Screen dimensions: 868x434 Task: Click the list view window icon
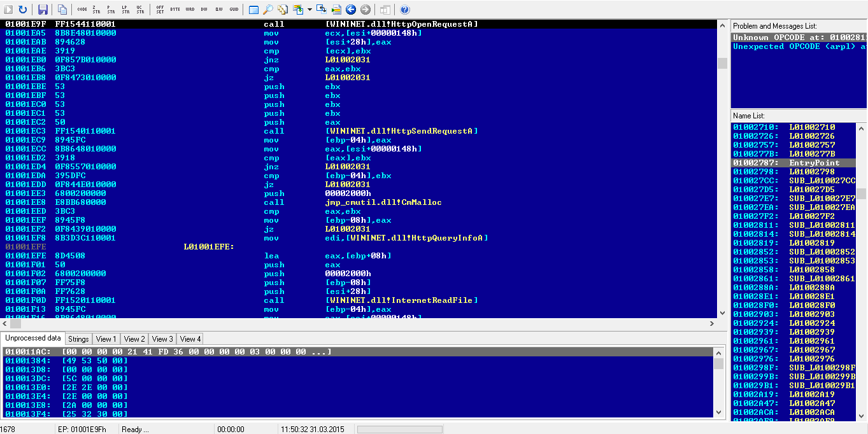pyautogui.click(x=253, y=10)
